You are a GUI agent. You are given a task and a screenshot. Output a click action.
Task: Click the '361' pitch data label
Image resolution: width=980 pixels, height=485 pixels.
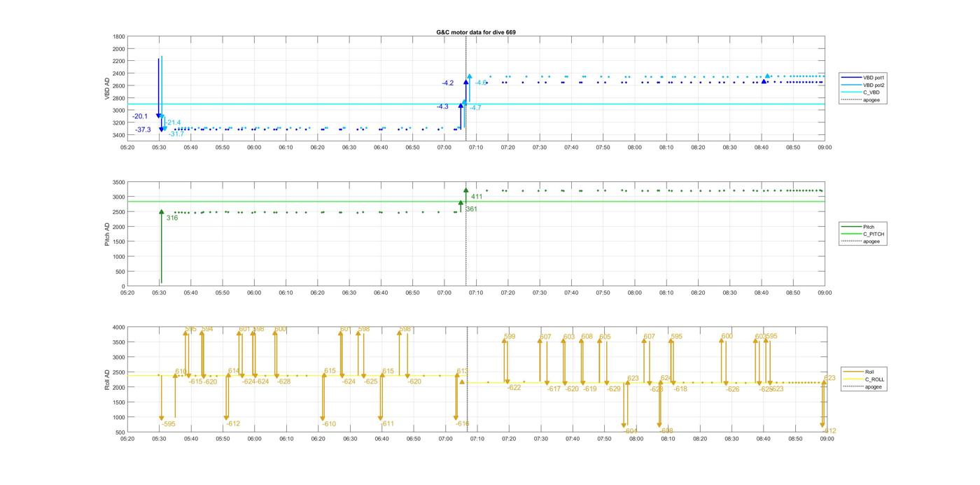click(471, 209)
